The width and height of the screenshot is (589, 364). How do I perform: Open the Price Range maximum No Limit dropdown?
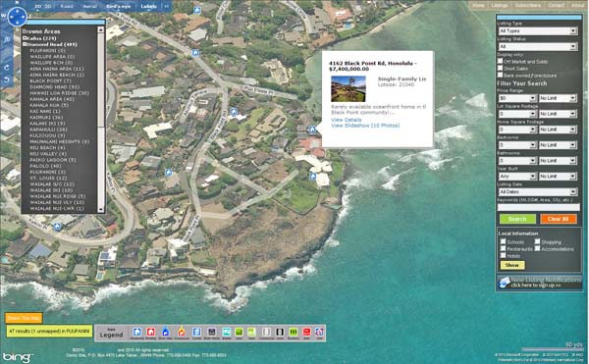tap(558, 98)
